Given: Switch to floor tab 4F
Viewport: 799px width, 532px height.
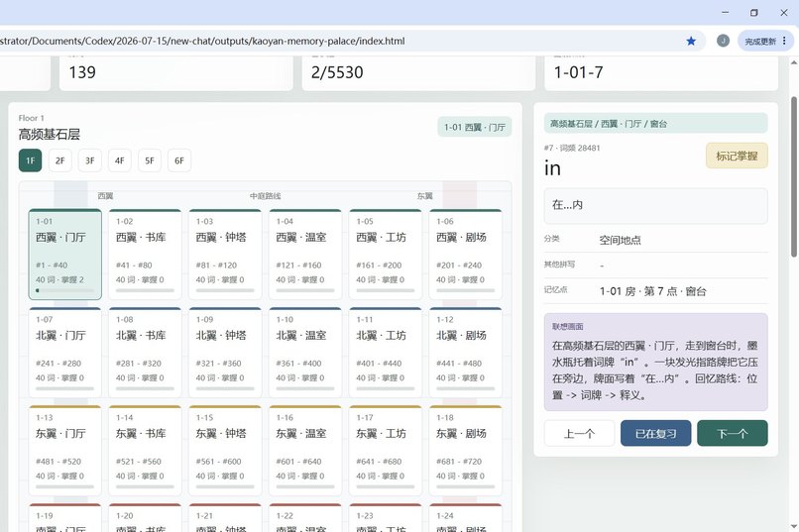Looking at the screenshot, I should click(119, 160).
